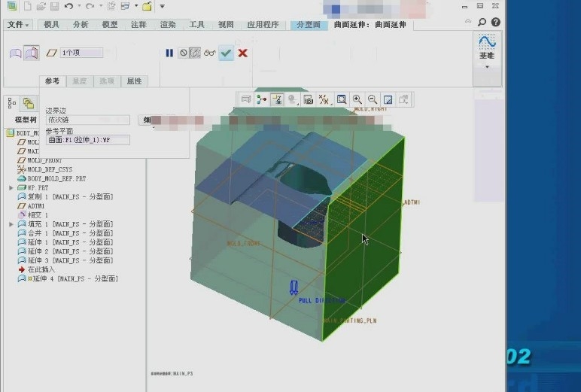Click the reference plane collector icon
Screen dimensions: 581x392
tap(51, 53)
